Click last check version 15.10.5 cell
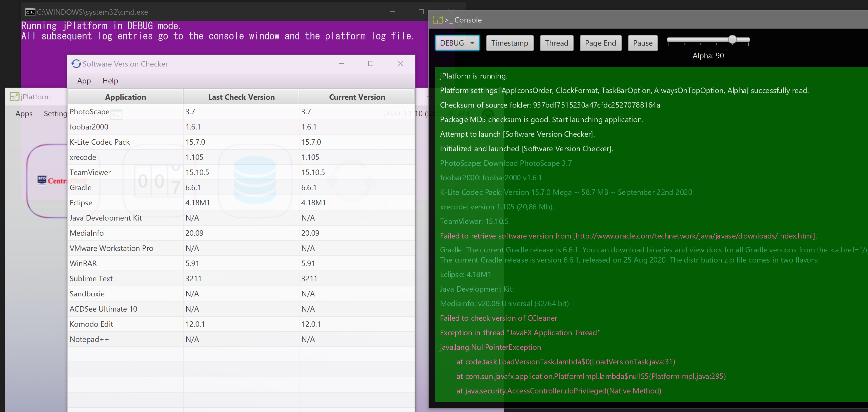Viewport: 868px width, 412px height. tap(241, 172)
